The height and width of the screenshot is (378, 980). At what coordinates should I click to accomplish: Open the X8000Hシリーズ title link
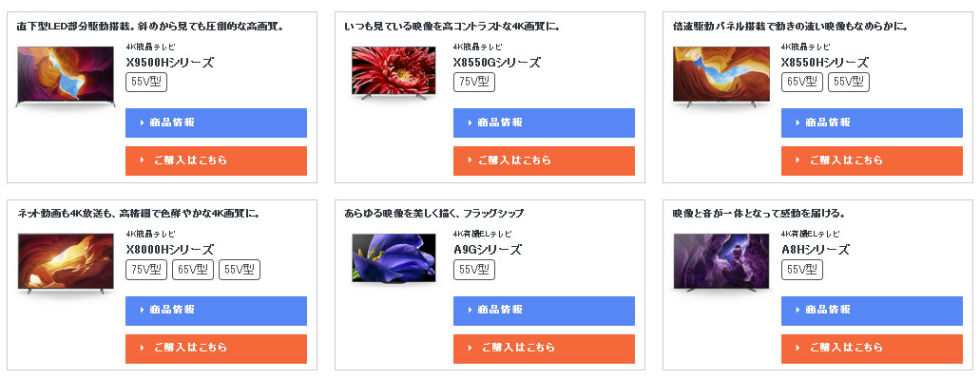coord(170,250)
